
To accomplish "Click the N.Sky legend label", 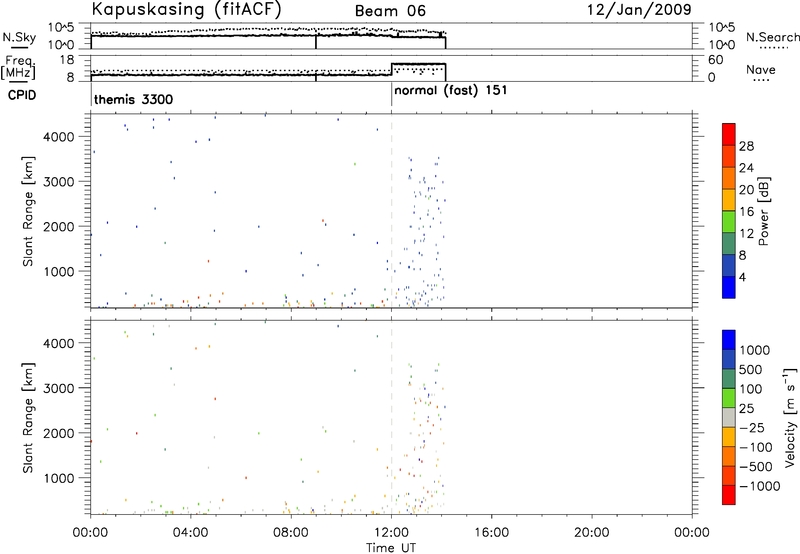I will click(x=19, y=37).
